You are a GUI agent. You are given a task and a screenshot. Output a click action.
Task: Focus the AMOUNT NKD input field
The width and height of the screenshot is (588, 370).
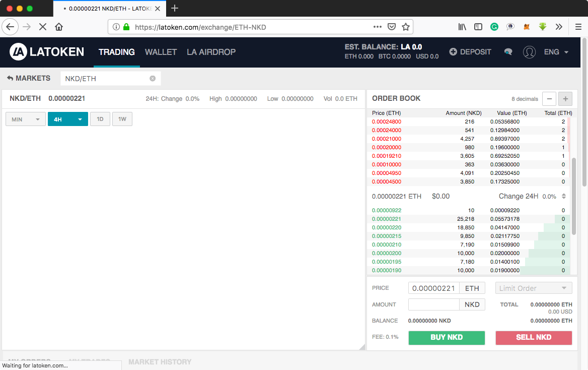pyautogui.click(x=434, y=304)
